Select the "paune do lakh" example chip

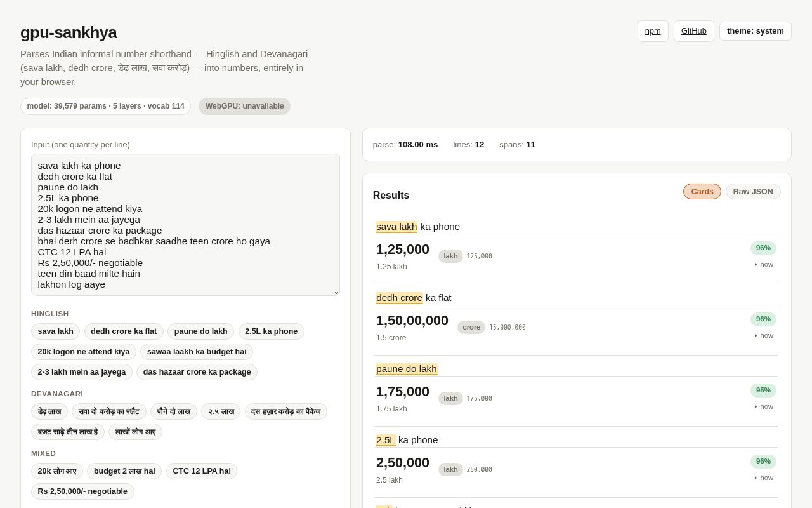pos(200,331)
